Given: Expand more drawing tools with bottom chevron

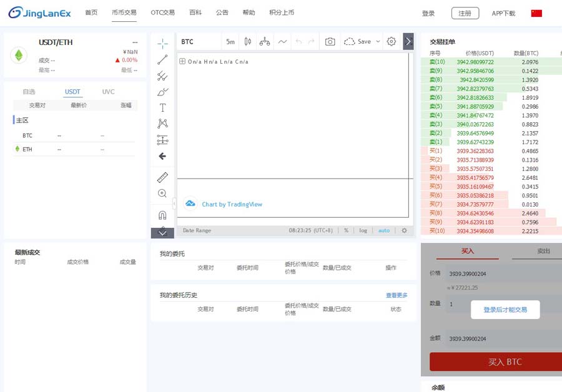Looking at the screenshot, I should point(162,233).
